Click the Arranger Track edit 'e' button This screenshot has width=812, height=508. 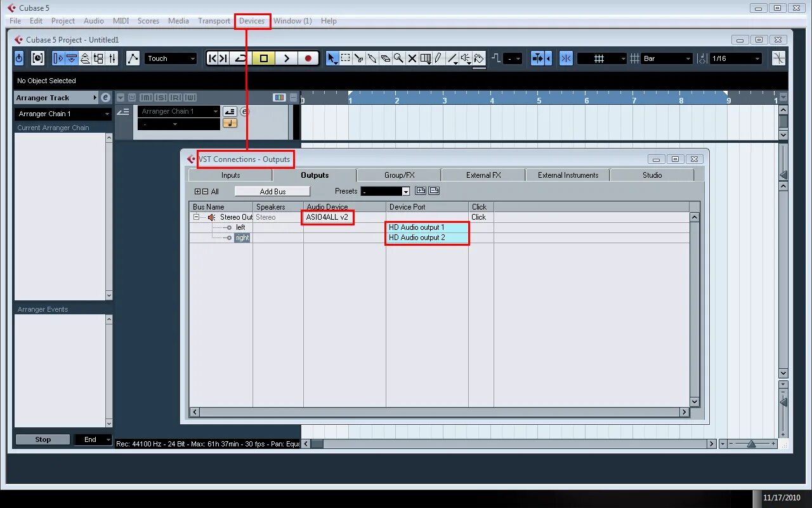pyautogui.click(x=105, y=98)
